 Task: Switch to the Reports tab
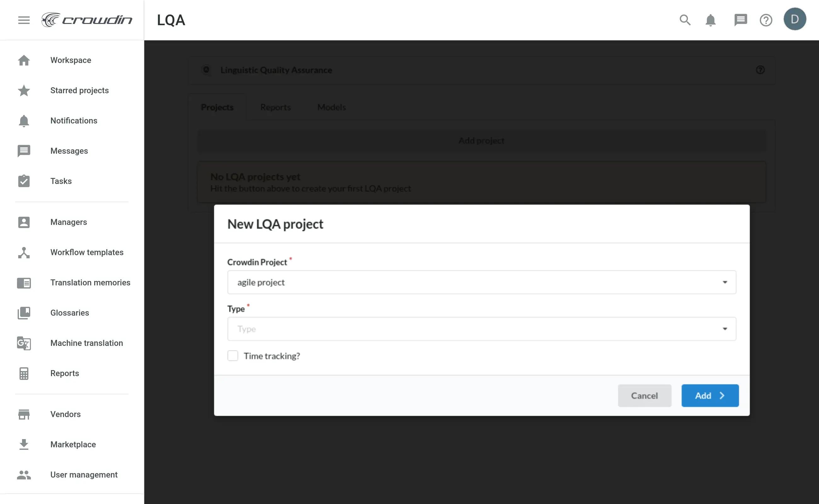coord(275,107)
